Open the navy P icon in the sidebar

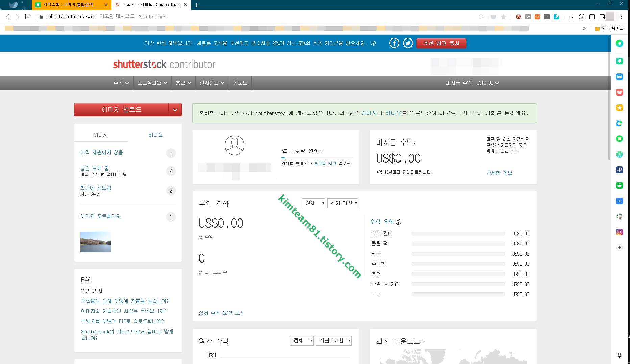620,170
